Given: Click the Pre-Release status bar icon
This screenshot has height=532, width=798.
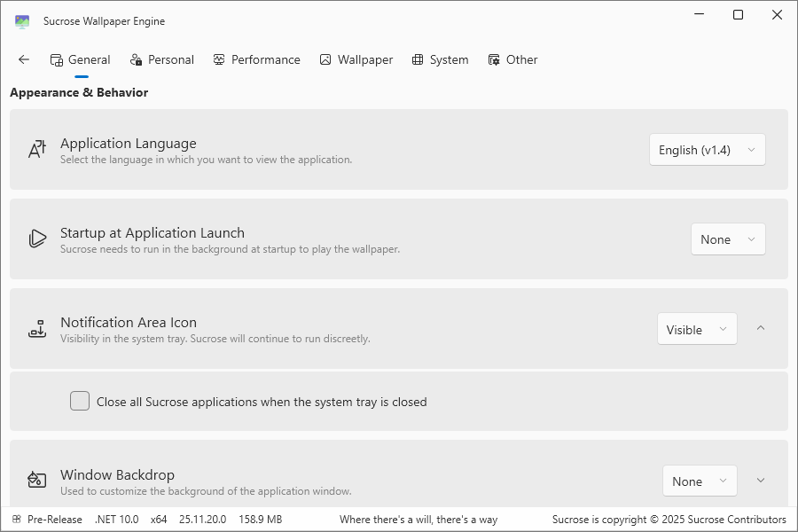Looking at the screenshot, I should 16,520.
